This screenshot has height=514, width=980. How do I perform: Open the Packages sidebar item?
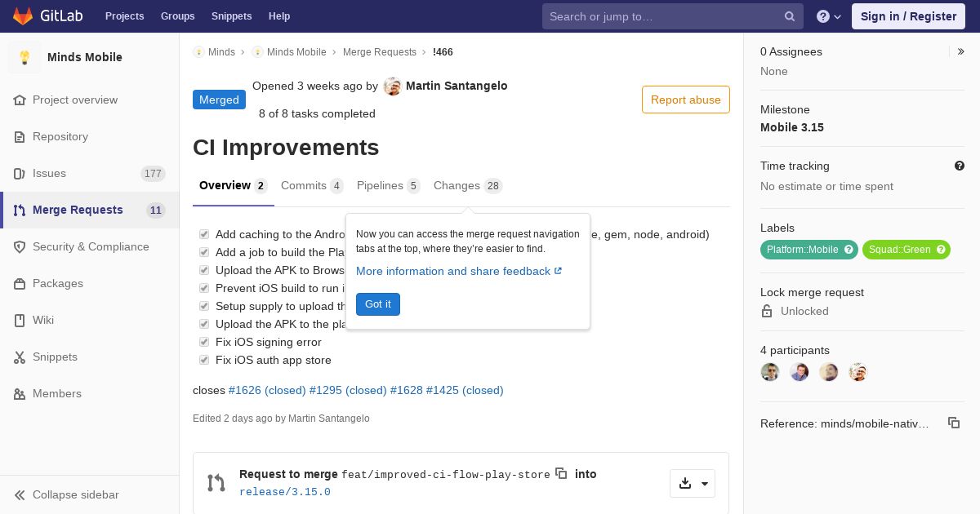coord(90,283)
